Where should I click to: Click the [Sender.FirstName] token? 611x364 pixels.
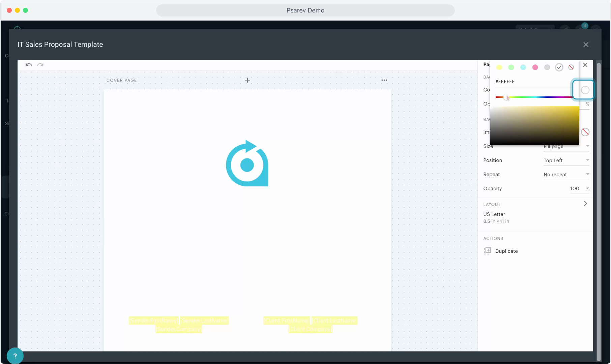pos(153,321)
